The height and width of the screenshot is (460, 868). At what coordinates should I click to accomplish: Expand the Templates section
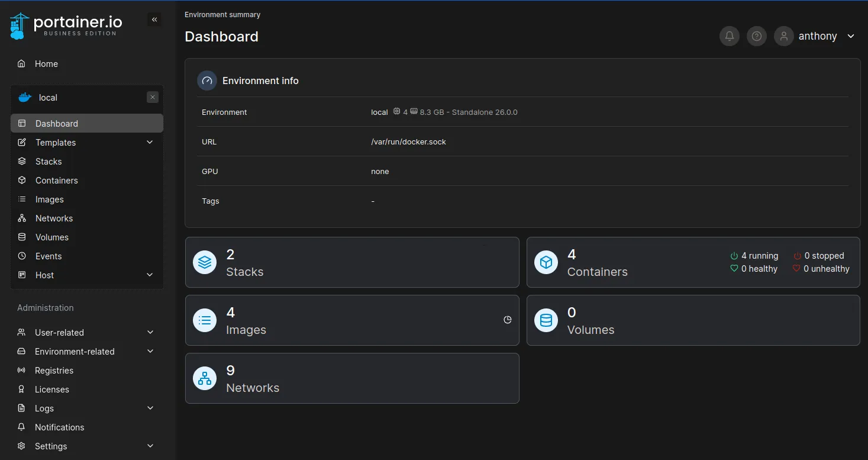pos(150,142)
